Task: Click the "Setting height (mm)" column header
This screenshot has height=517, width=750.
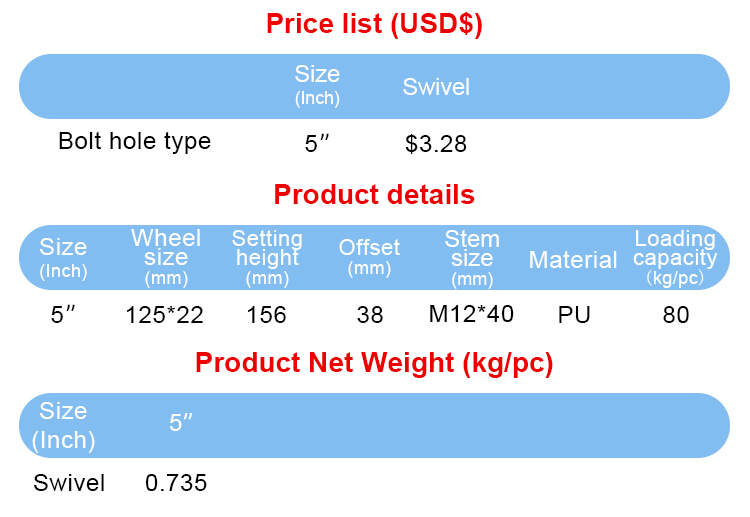Action: [267, 257]
